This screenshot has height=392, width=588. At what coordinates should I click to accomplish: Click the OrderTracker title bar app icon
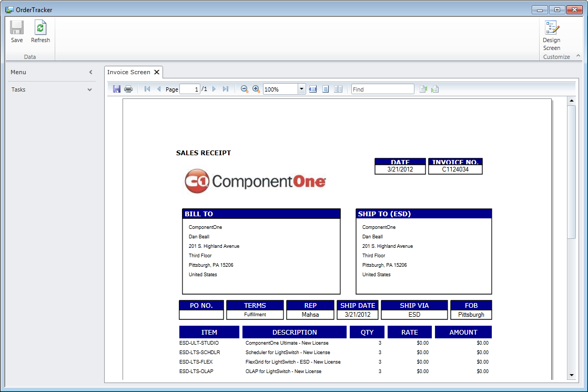9,10
